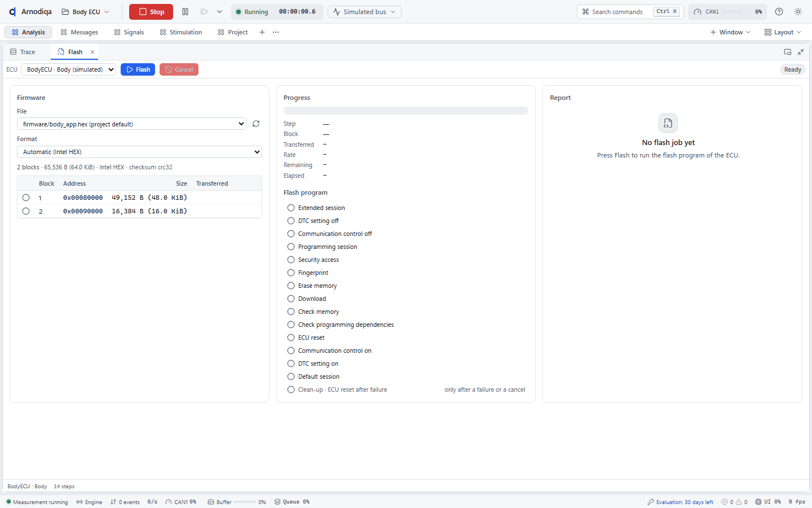Click the step-forward play icon
Viewport: 812px width, 508px height.
pyautogui.click(x=204, y=12)
